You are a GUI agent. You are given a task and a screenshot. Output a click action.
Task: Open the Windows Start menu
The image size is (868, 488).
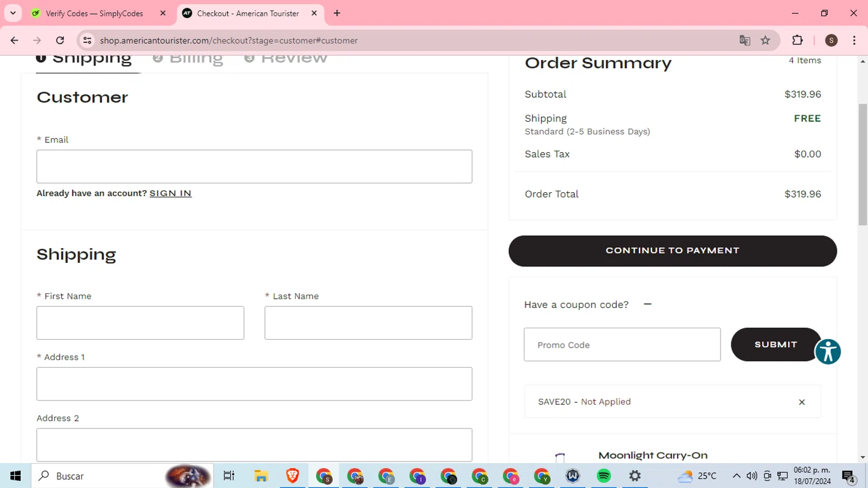coord(16,476)
